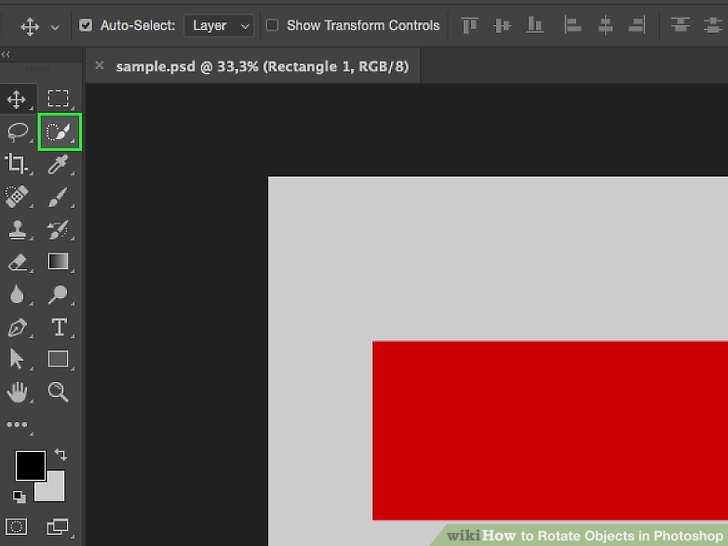Distribute top edges button
The width and height of the screenshot is (728, 546).
coord(680,24)
